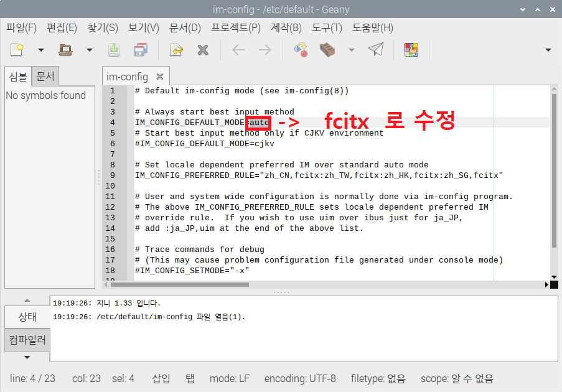The width and height of the screenshot is (562, 392).
Task: Click the '/etc/default/im-config 파일 열음(1)' message
Action: (x=149, y=317)
